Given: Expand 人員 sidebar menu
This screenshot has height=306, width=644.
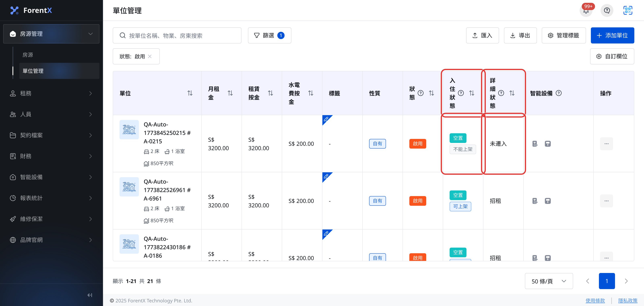Looking at the screenshot, I should [51, 114].
